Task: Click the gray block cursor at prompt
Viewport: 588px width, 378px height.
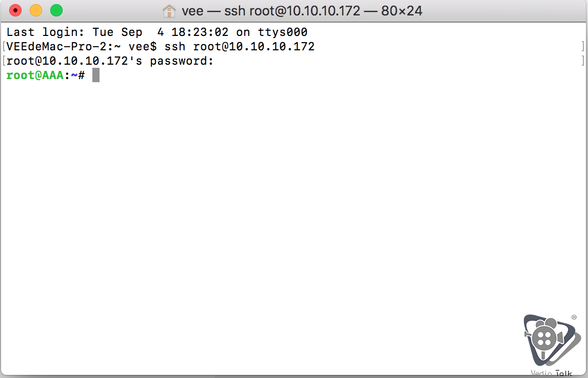Action: (96, 75)
